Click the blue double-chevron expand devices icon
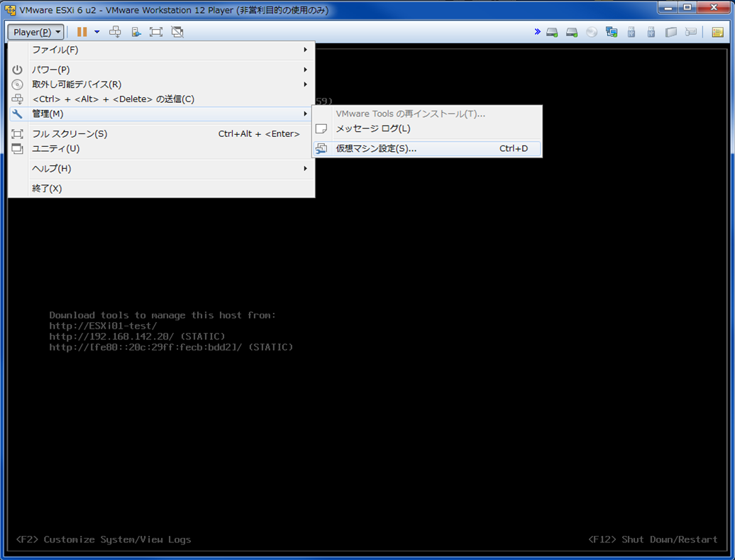 tap(537, 31)
